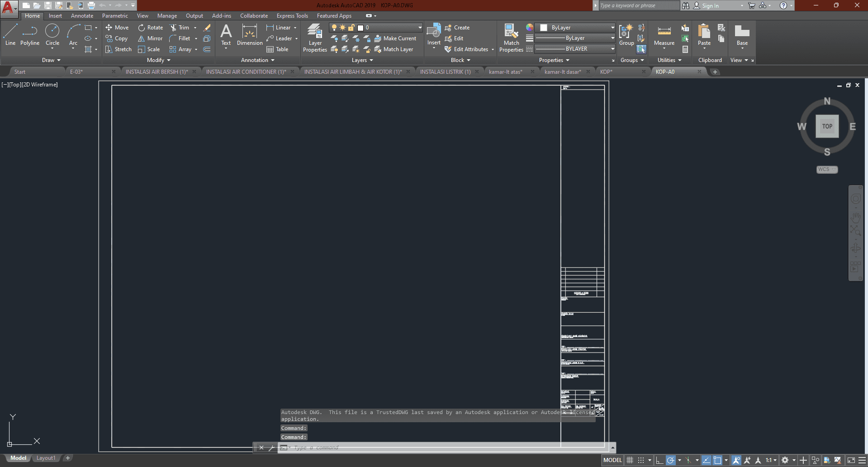Click the Sign In button

(710, 5)
